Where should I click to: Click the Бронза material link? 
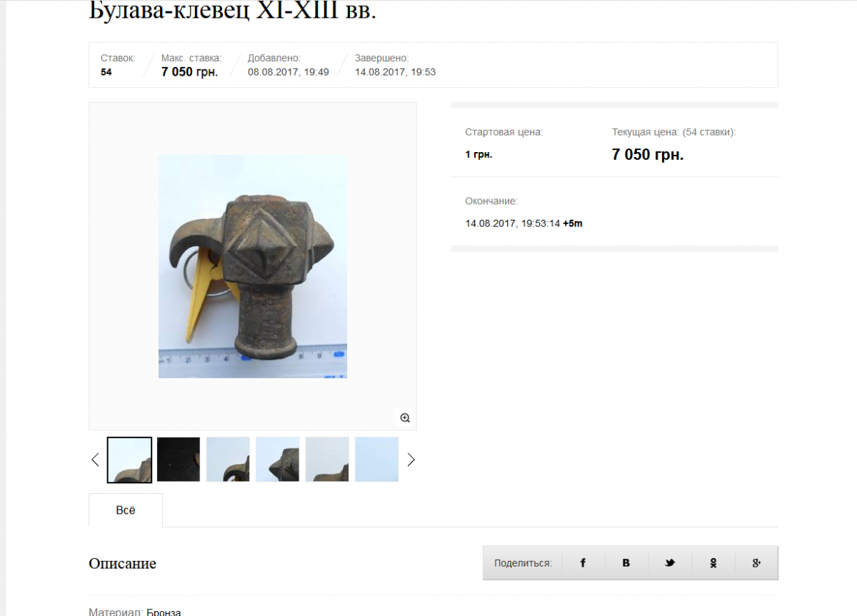(164, 612)
